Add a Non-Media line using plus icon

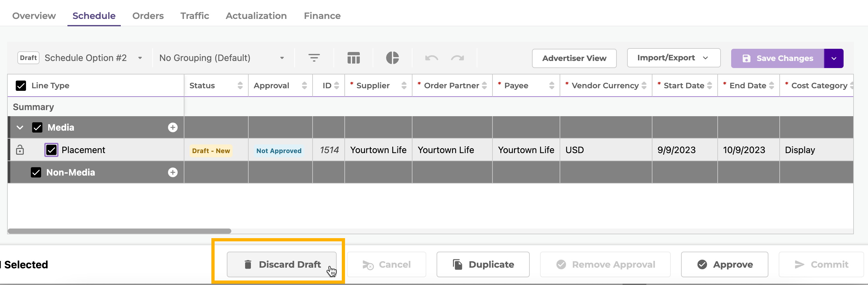pyautogui.click(x=173, y=172)
